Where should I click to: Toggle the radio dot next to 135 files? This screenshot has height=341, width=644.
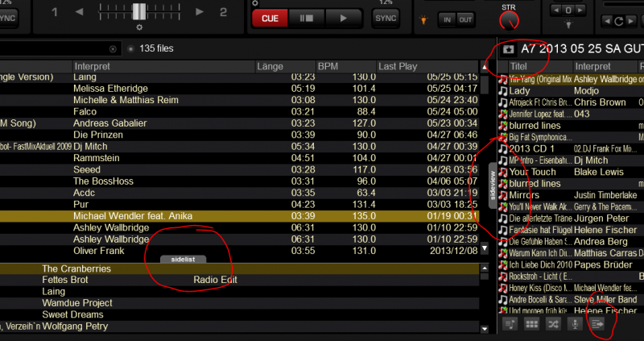pos(130,49)
